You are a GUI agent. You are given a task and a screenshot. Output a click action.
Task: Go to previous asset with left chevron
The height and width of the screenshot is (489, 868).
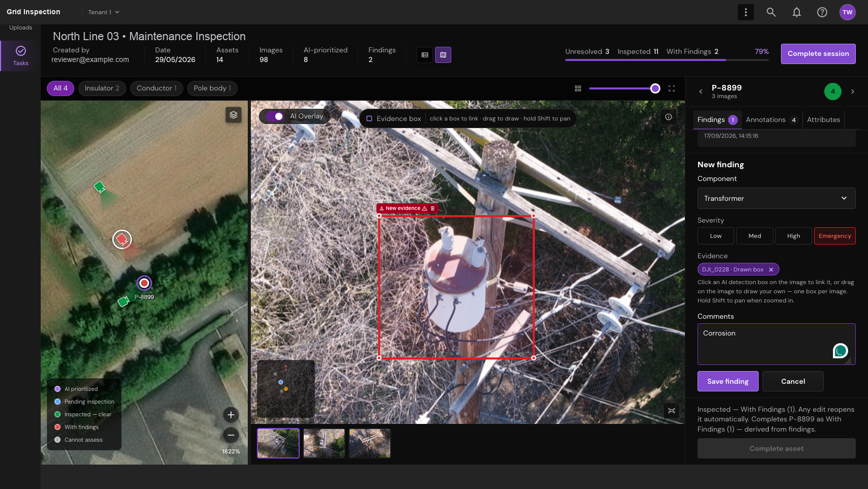tap(701, 91)
